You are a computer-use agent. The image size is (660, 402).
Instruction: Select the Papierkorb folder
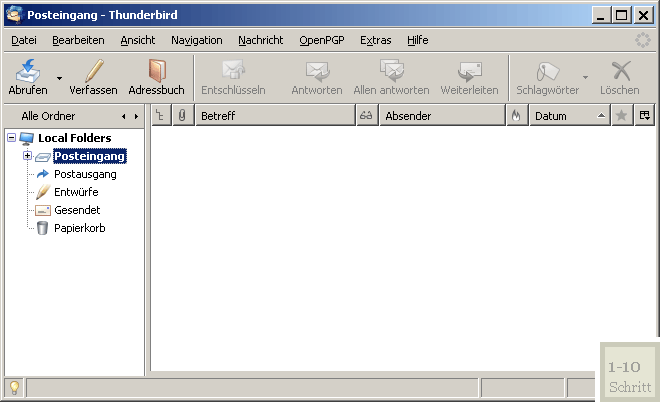(80, 228)
